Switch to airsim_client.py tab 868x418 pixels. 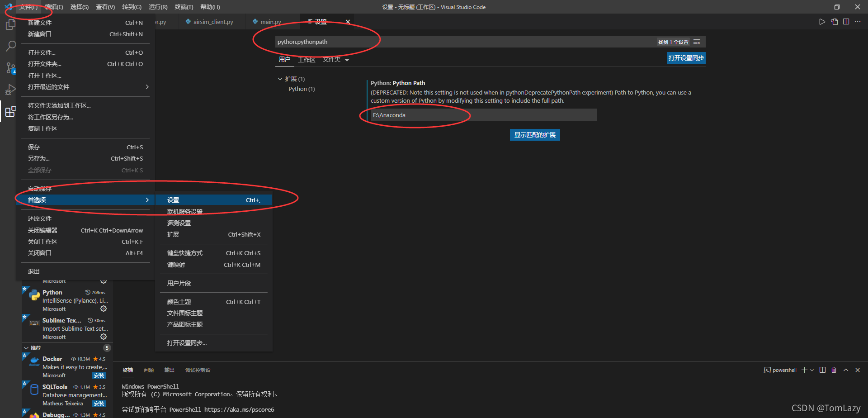pos(212,22)
